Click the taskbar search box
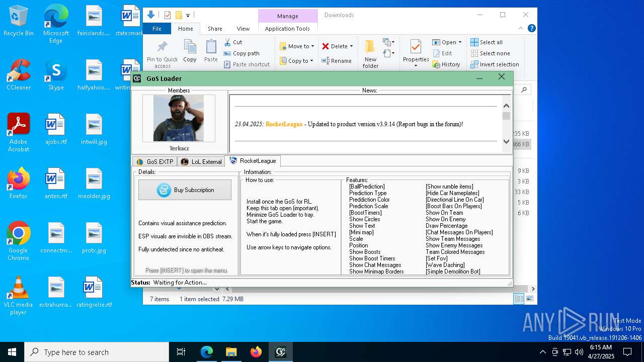 (97, 352)
